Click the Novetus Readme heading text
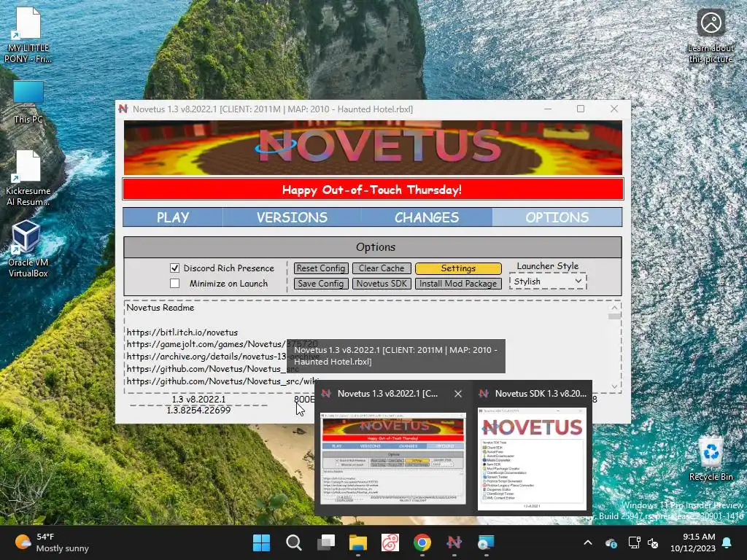 (160, 308)
